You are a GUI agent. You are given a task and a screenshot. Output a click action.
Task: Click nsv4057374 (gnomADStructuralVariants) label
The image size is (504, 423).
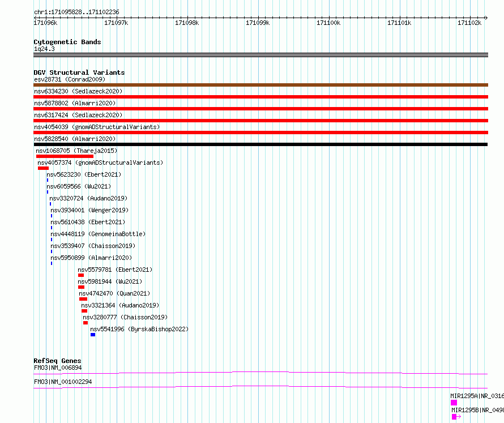pos(100,163)
